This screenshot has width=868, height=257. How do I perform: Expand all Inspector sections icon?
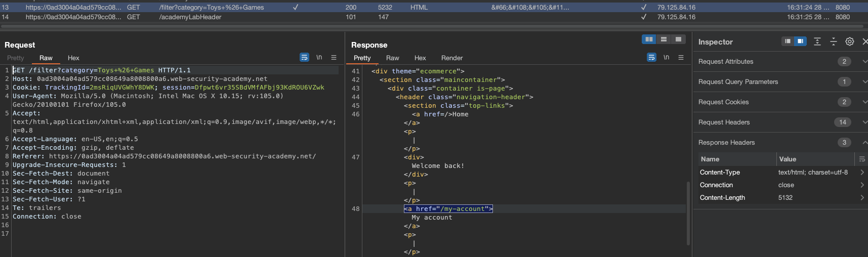click(817, 41)
